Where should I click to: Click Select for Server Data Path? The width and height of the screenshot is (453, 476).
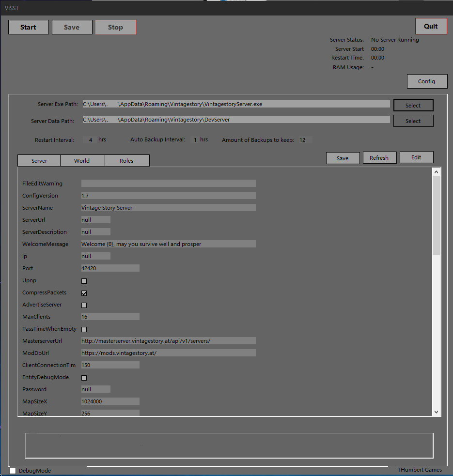(x=413, y=121)
